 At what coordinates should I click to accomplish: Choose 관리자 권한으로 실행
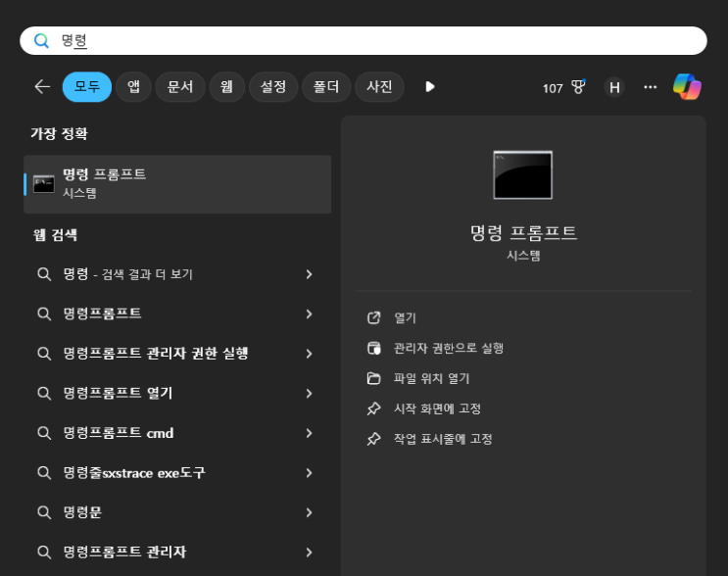coord(449,348)
